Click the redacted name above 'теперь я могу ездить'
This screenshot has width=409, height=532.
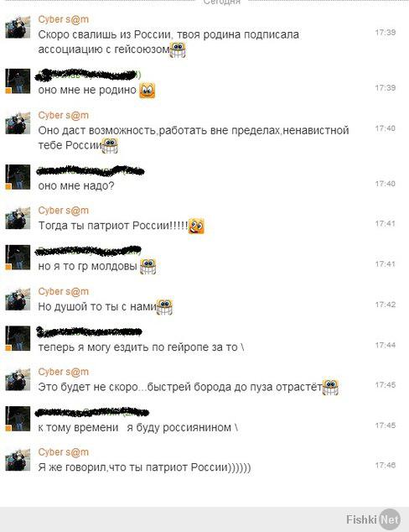click(x=89, y=331)
